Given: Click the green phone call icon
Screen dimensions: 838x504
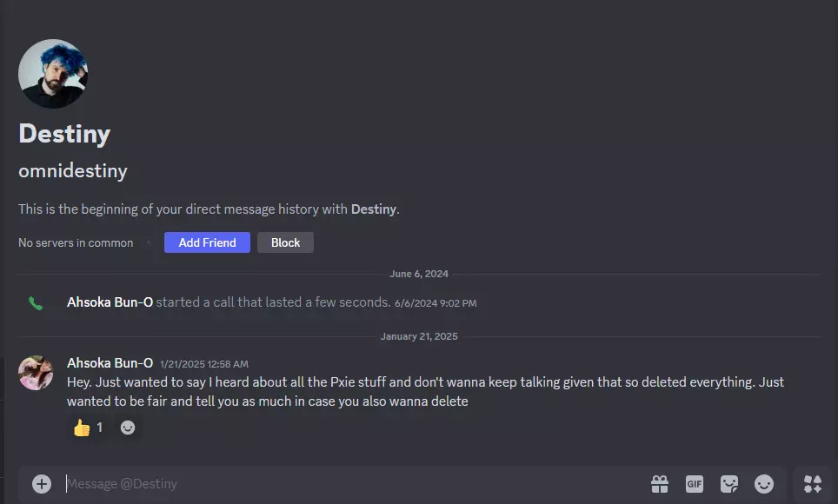Looking at the screenshot, I should (x=36, y=303).
